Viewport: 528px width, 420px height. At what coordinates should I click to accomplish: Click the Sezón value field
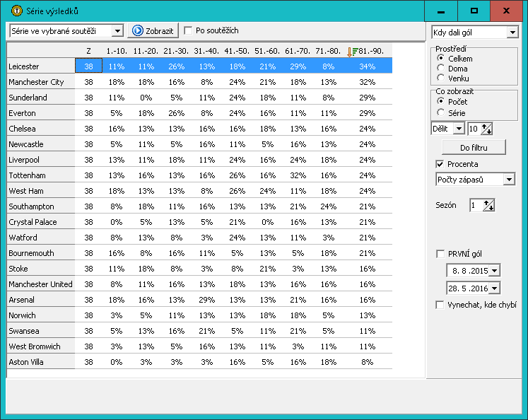pyautogui.click(x=476, y=205)
